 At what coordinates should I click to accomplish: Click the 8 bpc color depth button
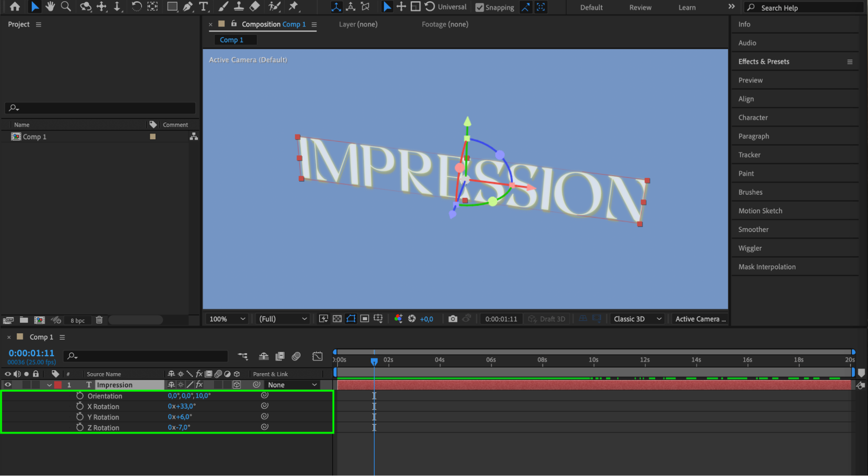[78, 321]
